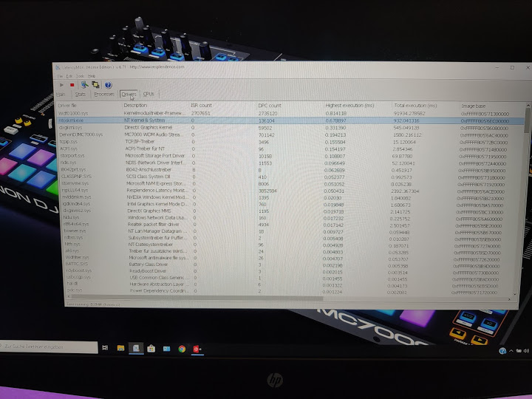Click the scroll-down arrow of the drivers list

(x=516, y=294)
